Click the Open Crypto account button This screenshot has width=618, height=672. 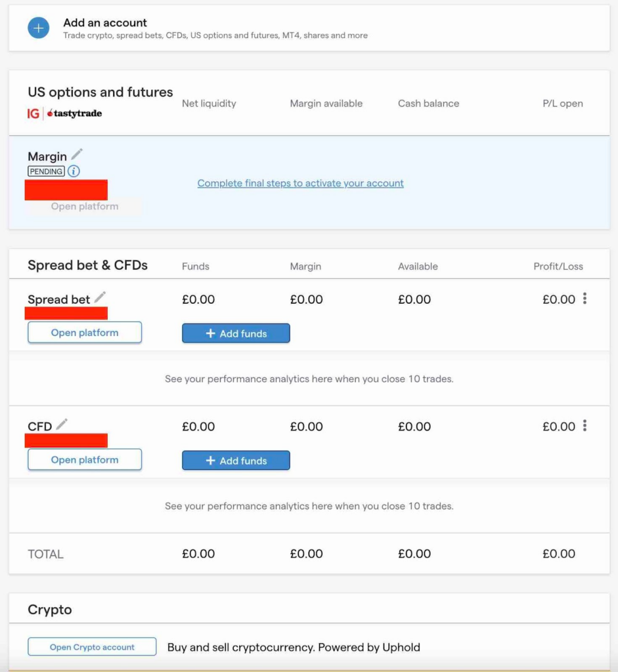coord(92,647)
